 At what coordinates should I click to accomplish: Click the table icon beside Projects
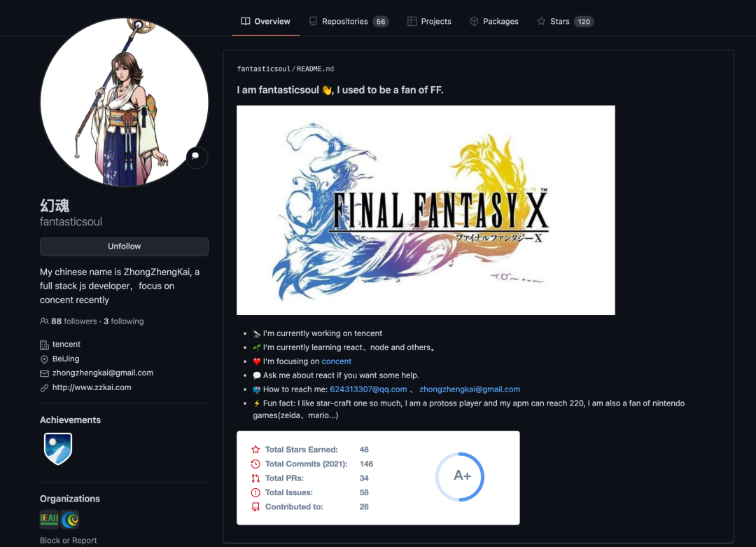(x=412, y=21)
